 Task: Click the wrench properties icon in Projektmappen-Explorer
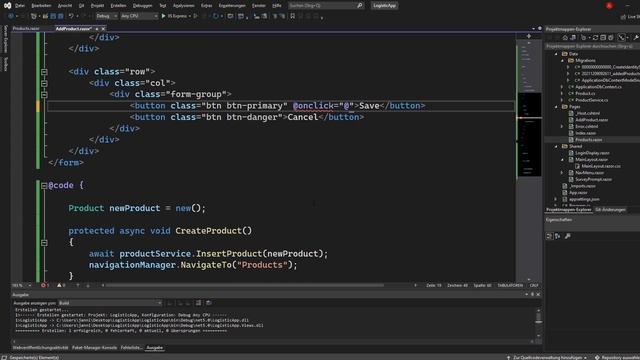636,38
